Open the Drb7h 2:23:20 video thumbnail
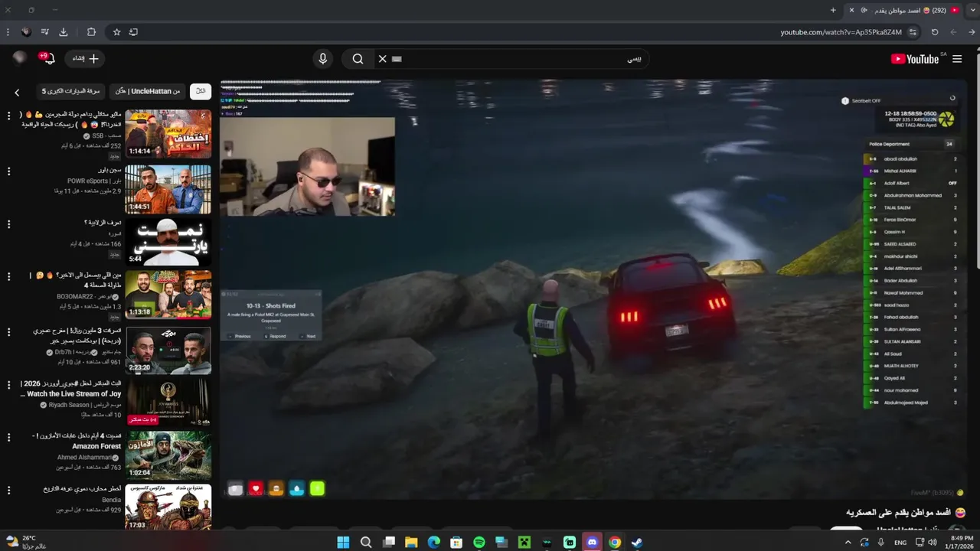Image resolution: width=980 pixels, height=551 pixels. 168,350
